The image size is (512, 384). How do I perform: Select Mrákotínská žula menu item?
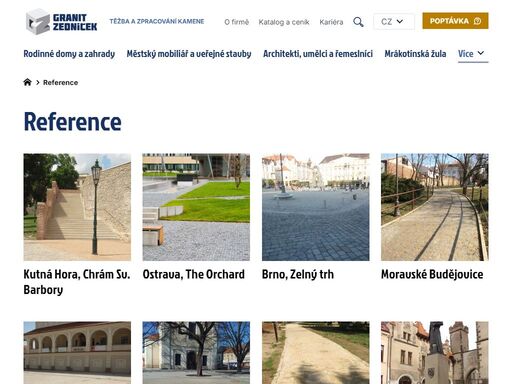415,54
